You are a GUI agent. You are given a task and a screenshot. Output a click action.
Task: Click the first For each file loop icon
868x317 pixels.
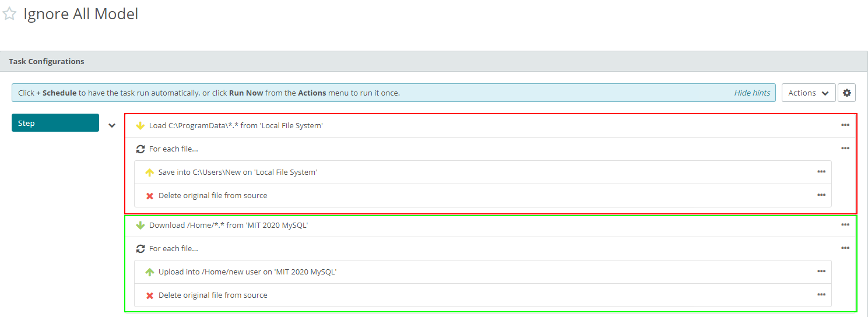[140, 149]
